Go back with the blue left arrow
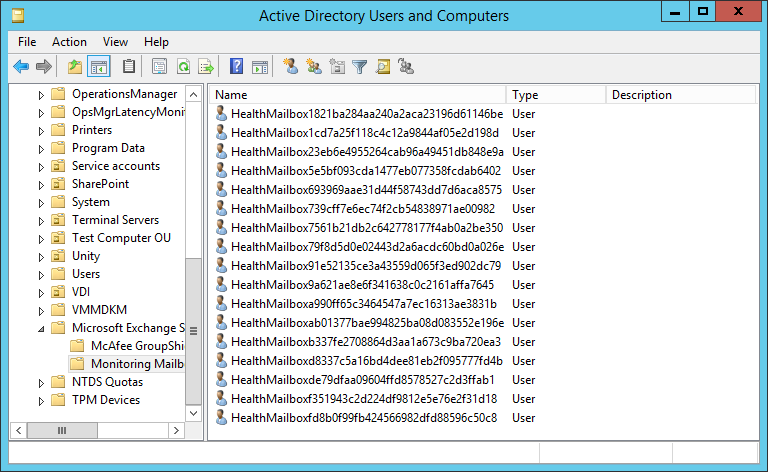Viewport: 768px width, 472px height. coord(21,67)
